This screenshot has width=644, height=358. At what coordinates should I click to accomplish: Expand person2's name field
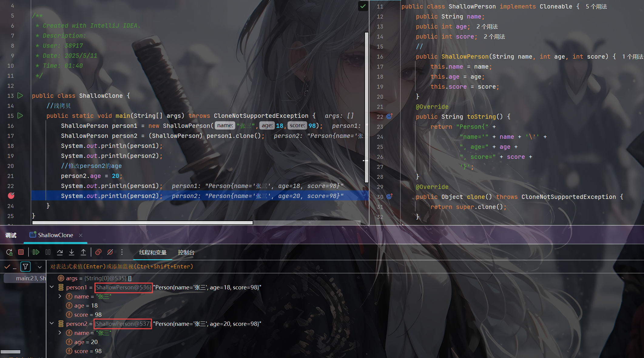tap(60, 333)
